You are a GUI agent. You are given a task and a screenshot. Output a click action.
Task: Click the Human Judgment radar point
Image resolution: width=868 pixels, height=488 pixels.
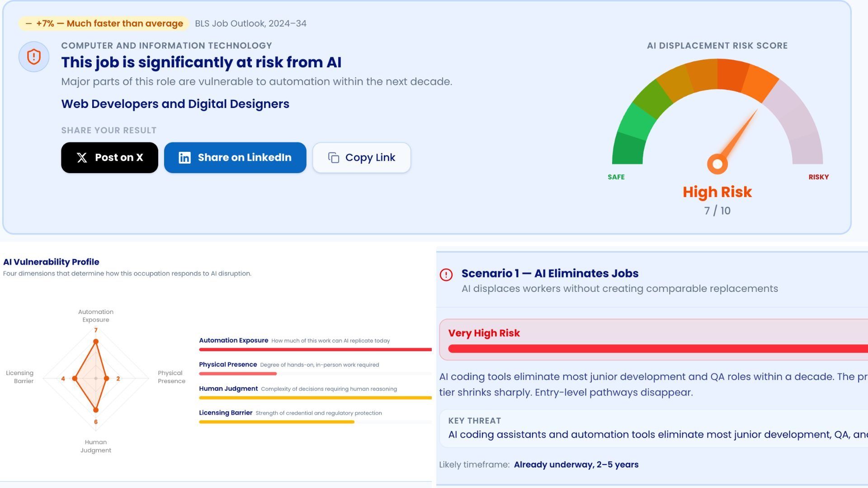[x=96, y=410]
